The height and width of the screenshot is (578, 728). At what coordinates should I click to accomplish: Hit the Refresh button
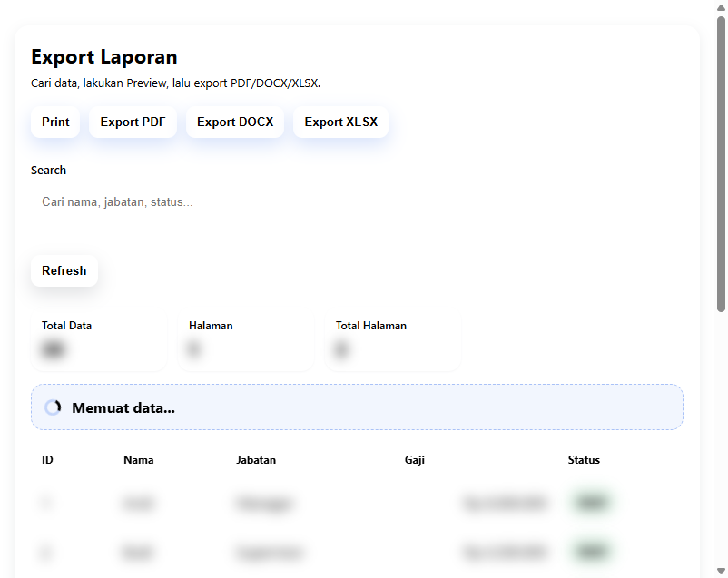tap(64, 270)
